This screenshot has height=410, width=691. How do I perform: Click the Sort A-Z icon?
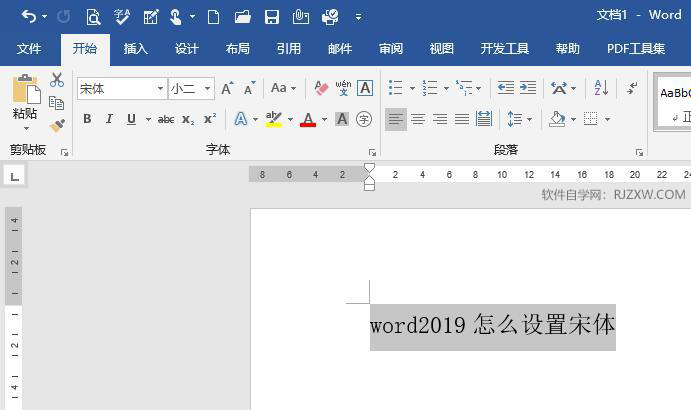tap(601, 88)
